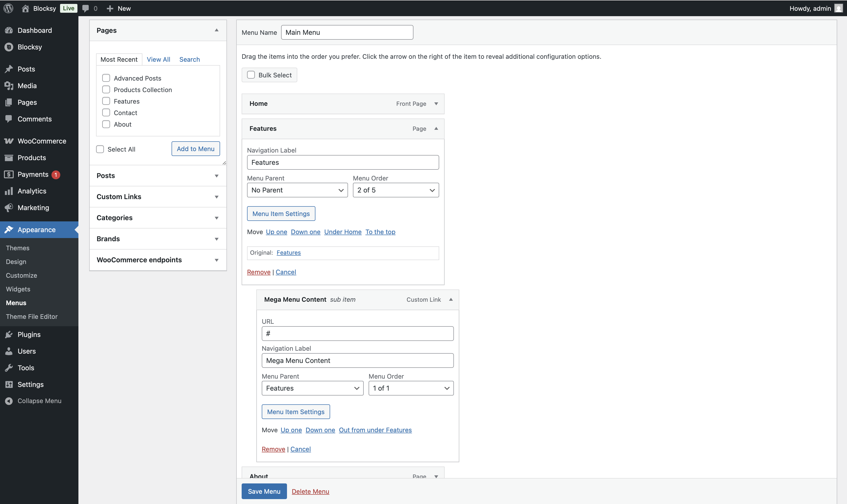Screen dimensions: 847x504
Task: Click the Mega Menu Content label field
Action: point(358,361)
